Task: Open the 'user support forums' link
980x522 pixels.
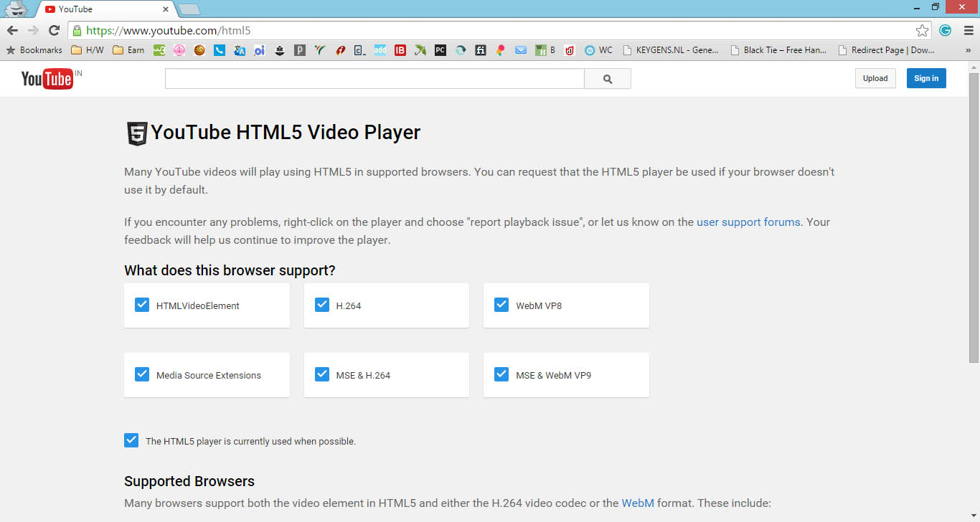Action: pyautogui.click(x=748, y=222)
